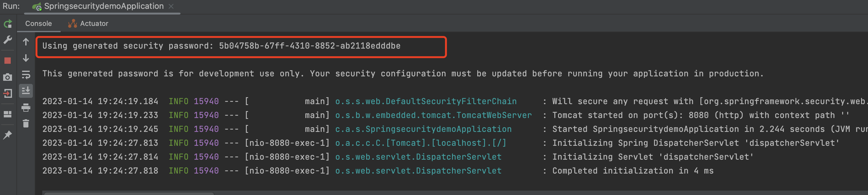Click the camera thread dump icon
868x195 pixels.
click(x=8, y=77)
